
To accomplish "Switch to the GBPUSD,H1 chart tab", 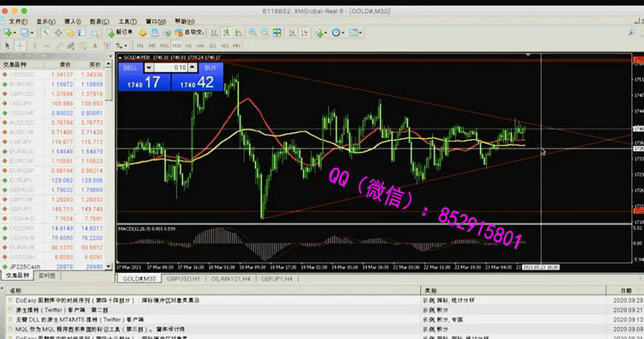I will (183, 279).
